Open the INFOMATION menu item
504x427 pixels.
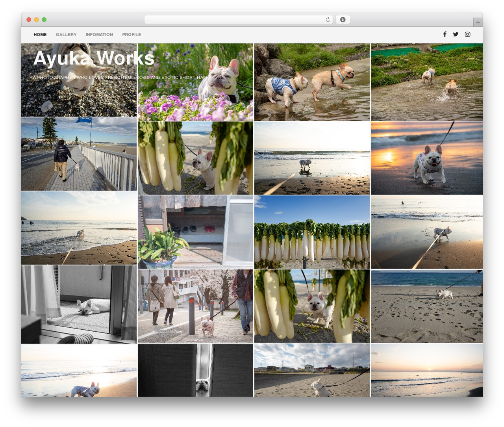point(99,35)
